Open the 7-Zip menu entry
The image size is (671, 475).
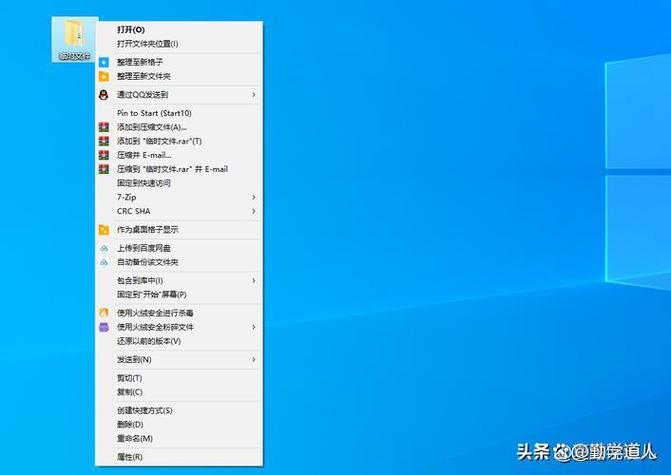tap(179, 197)
